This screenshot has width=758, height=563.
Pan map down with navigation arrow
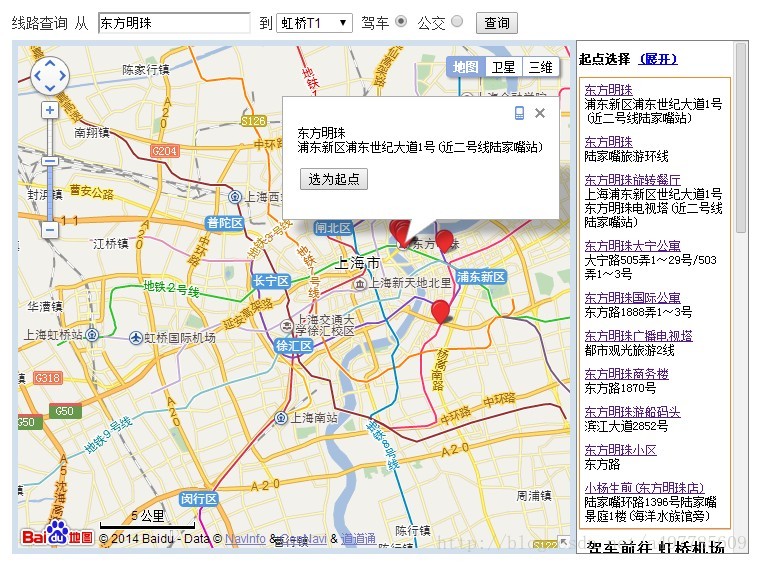[50, 88]
